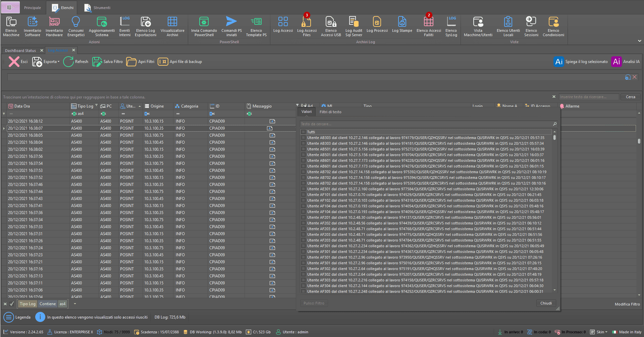
Task: Click Pulisci Filtro button
Action: (314, 303)
